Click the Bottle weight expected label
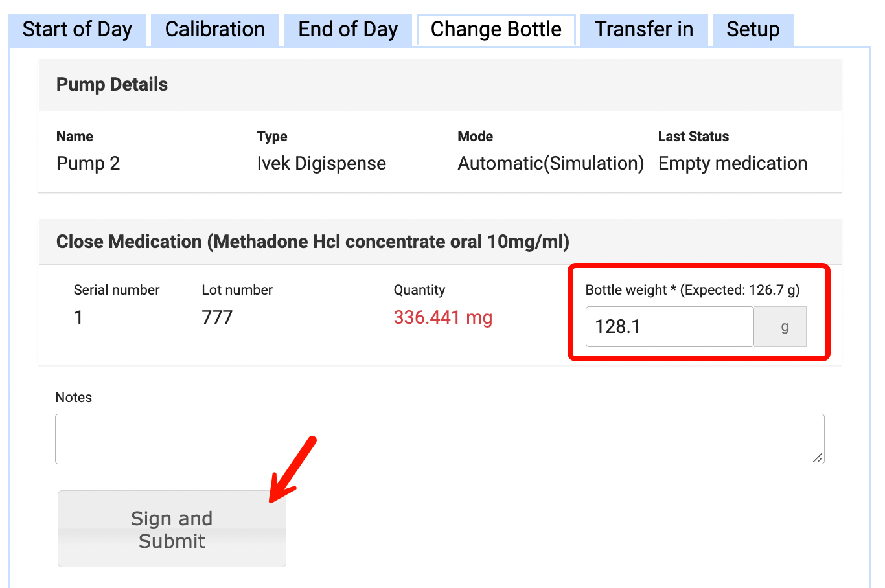The image size is (885, 588). point(692,289)
